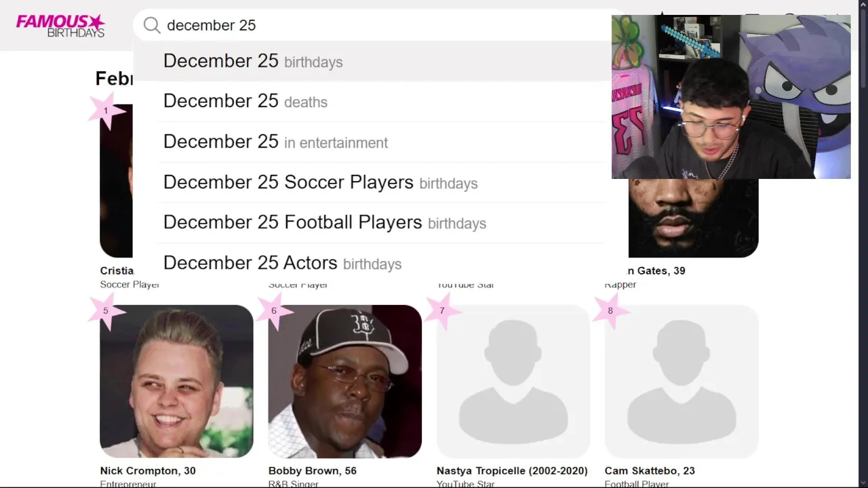This screenshot has width=868, height=488.
Task: Click the rank 6 star badge
Action: point(274,311)
